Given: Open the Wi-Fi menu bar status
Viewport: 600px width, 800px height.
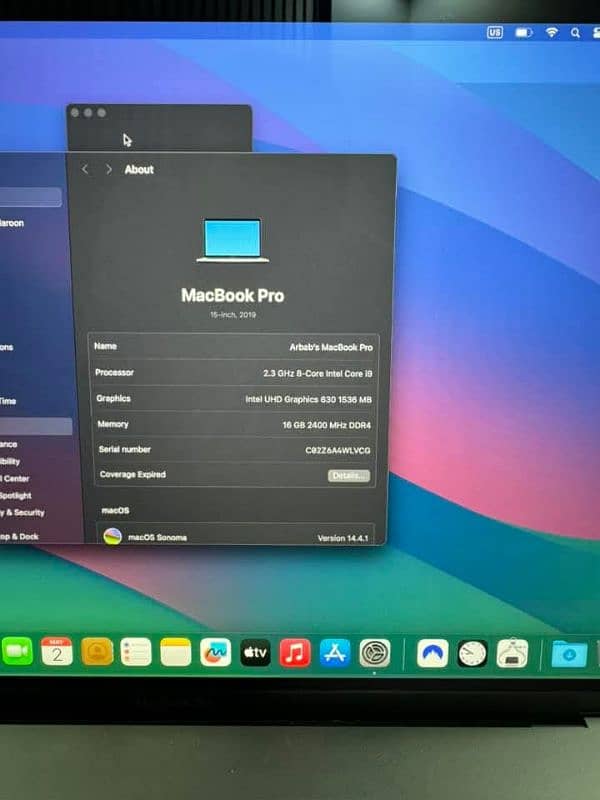Looking at the screenshot, I should pyautogui.click(x=551, y=33).
